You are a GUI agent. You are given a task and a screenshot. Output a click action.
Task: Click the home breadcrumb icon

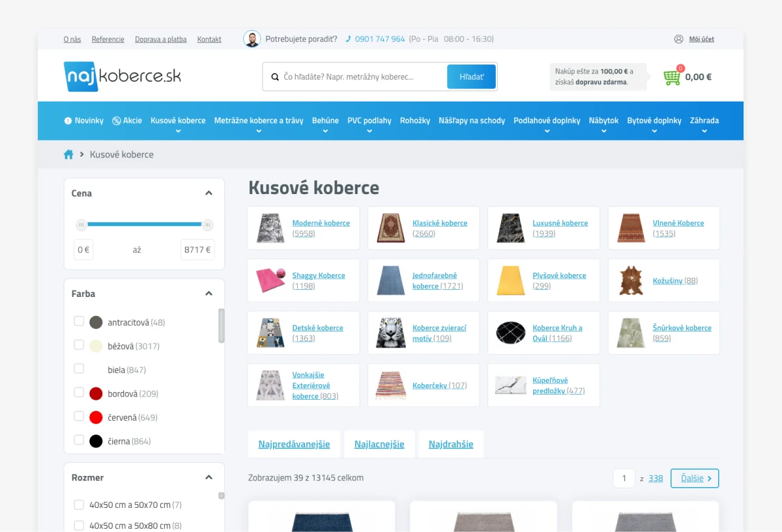(x=68, y=154)
